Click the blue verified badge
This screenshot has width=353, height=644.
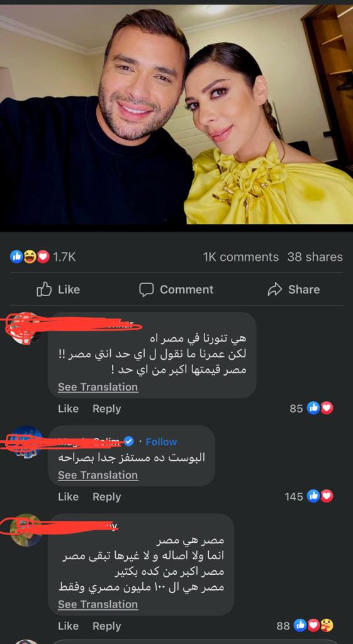[128, 441]
